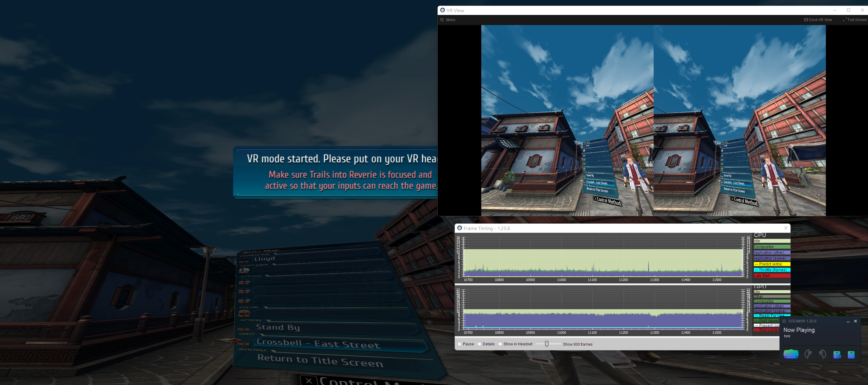The height and width of the screenshot is (385, 868).
Task: Enable Show in Headset checkbox
Action: tap(500, 344)
